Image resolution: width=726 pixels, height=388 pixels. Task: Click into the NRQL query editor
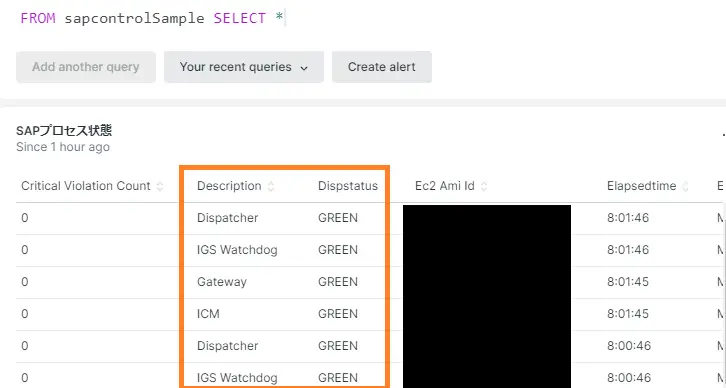[x=361, y=19]
